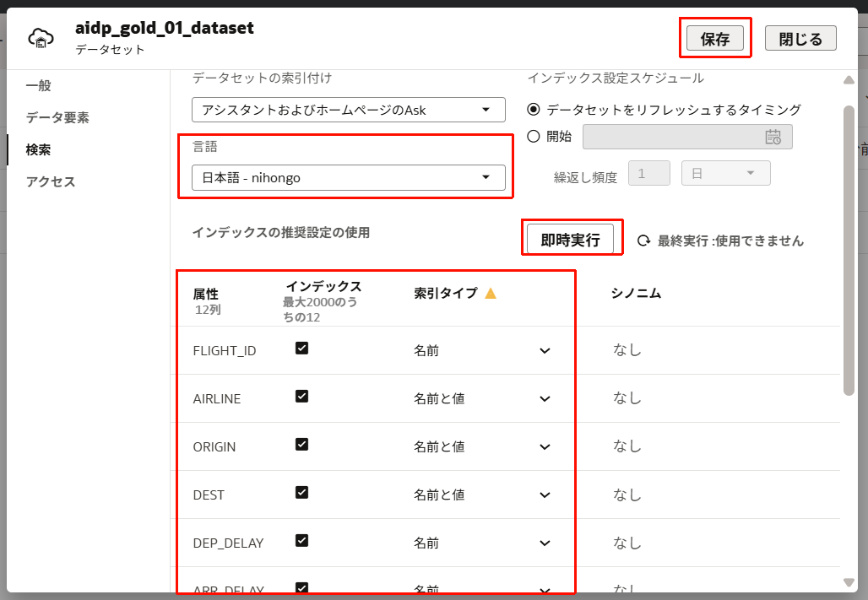Viewport: 868px width, 600px height.
Task: Uncheck the index checkbox for DEP_DELAY
Action: tap(301, 541)
